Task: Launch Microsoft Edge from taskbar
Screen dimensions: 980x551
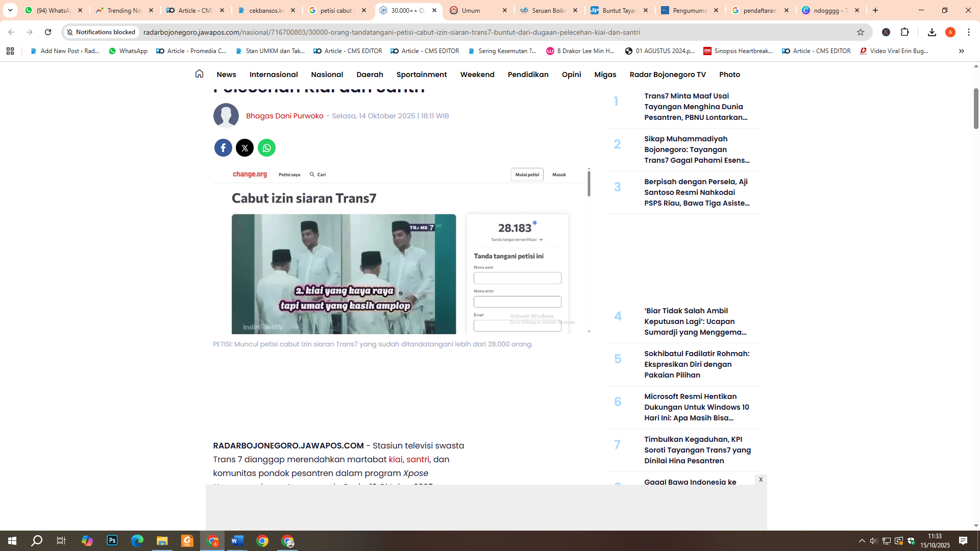Action: (137, 541)
